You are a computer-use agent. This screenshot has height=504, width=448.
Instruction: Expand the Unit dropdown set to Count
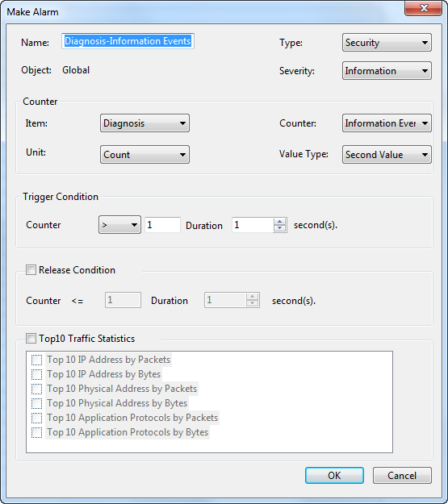pyautogui.click(x=144, y=155)
